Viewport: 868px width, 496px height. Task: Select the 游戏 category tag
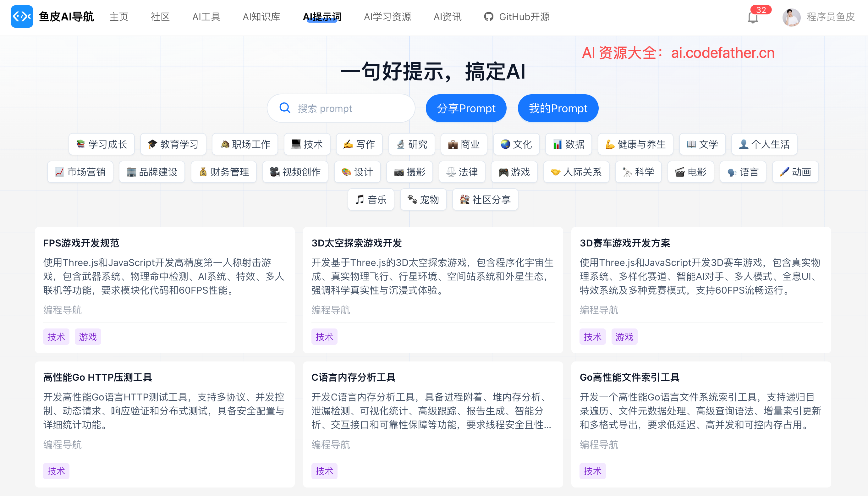[x=514, y=172]
